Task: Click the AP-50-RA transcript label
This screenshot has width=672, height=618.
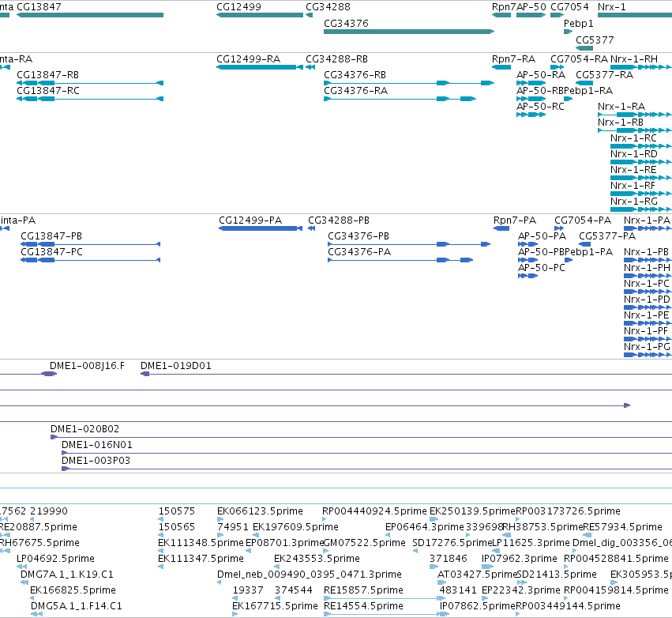Action: click(x=541, y=74)
